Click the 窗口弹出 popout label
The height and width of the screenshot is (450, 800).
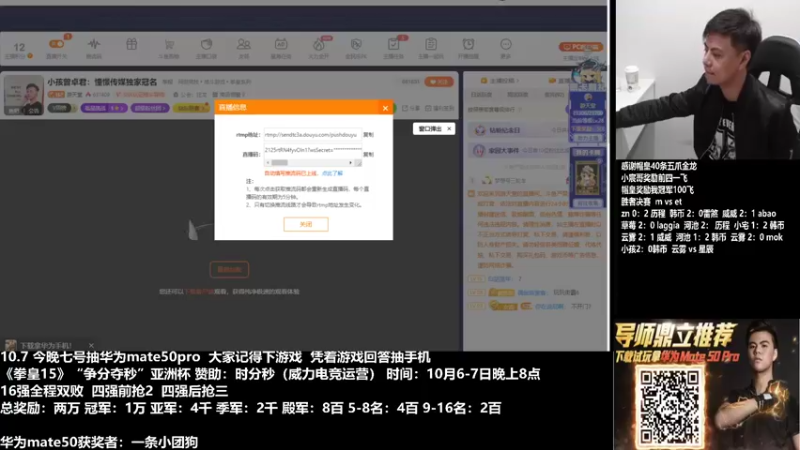[430, 129]
